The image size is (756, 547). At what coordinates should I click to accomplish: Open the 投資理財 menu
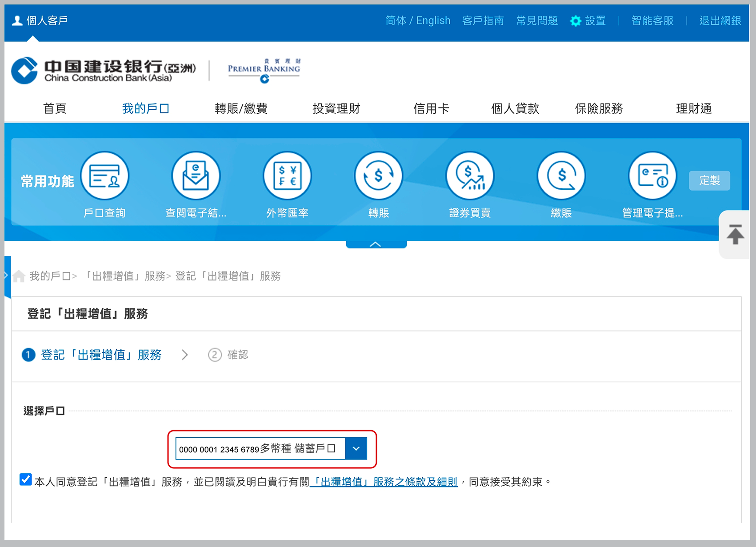pyautogui.click(x=336, y=108)
